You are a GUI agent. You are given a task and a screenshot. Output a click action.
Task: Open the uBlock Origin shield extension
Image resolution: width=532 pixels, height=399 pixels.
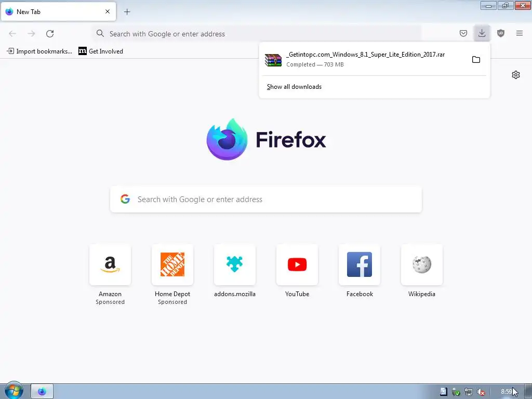[x=500, y=33]
